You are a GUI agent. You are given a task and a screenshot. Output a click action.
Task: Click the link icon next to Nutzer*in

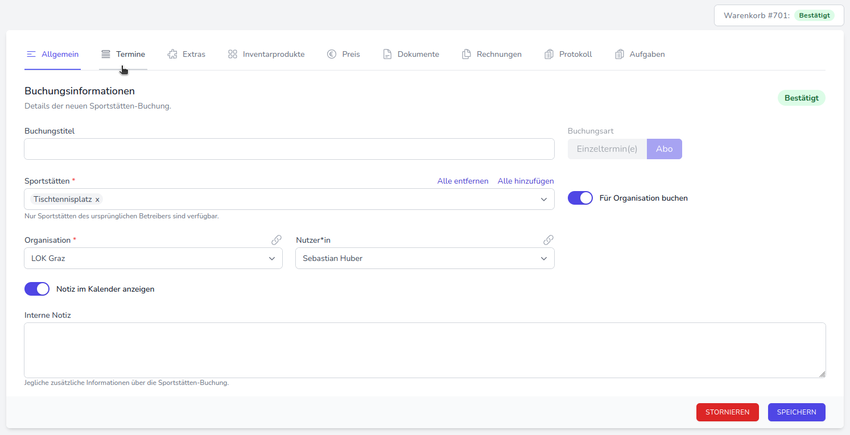click(548, 240)
